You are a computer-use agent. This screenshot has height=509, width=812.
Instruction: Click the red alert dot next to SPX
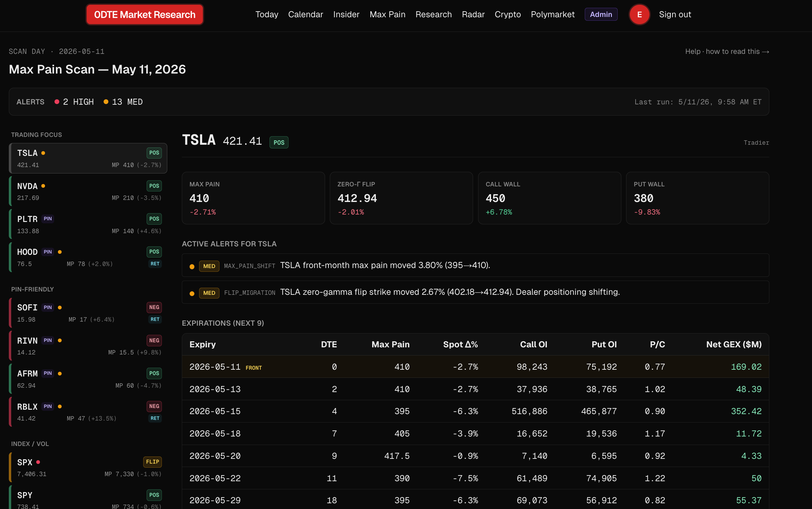(x=38, y=462)
